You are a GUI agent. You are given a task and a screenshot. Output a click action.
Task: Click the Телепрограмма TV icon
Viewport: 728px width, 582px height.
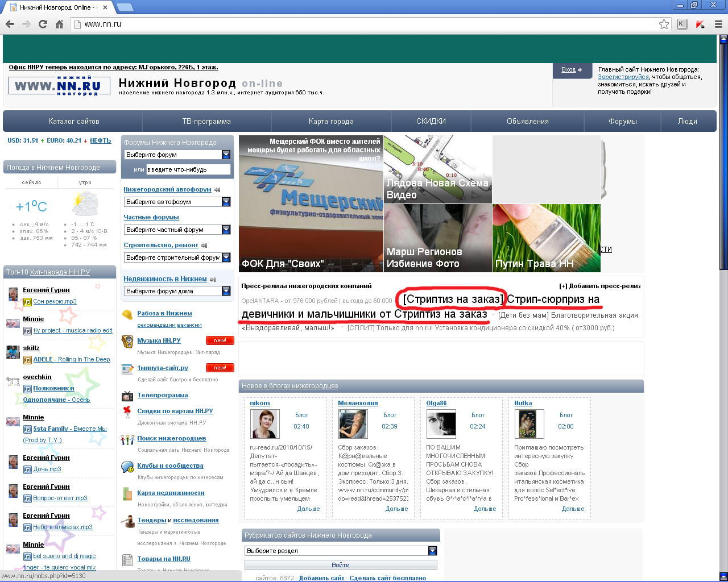coord(127,396)
